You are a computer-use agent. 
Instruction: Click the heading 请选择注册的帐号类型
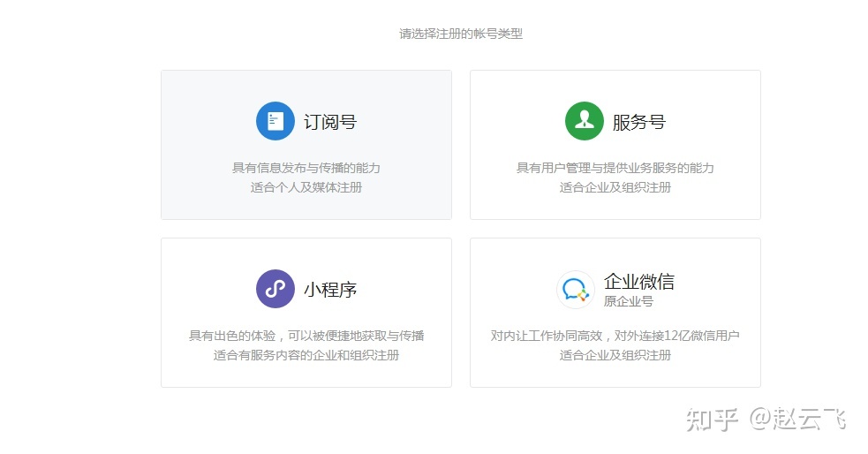click(x=461, y=34)
